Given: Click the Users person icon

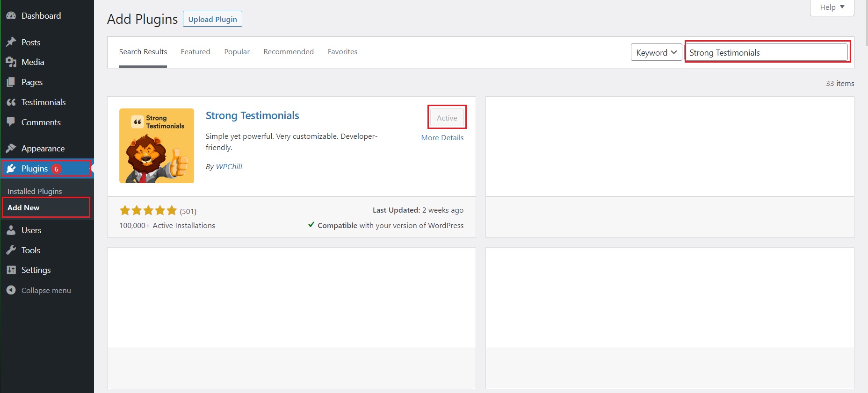Looking at the screenshot, I should [11, 230].
